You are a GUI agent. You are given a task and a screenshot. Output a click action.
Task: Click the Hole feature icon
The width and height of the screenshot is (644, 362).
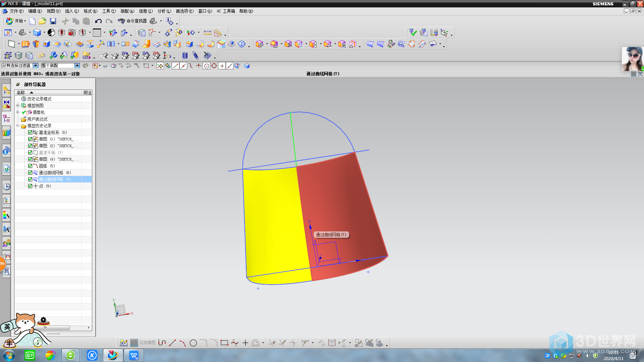click(x=46, y=44)
